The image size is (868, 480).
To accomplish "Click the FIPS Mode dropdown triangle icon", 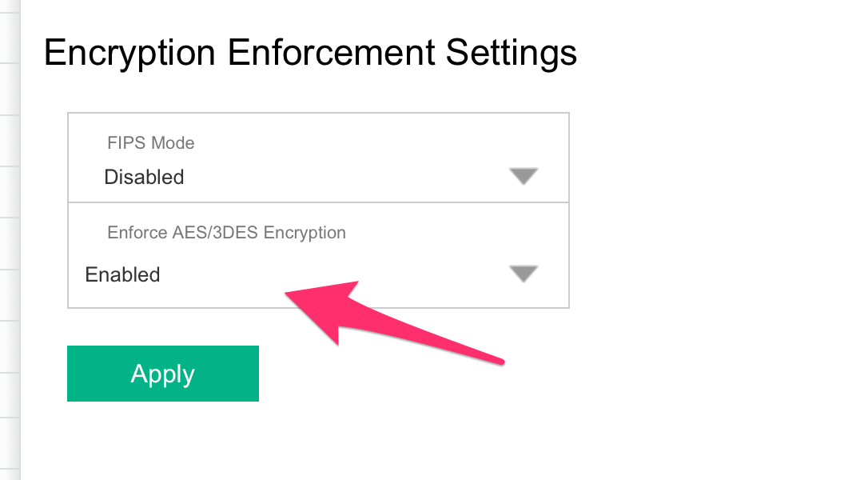I will [x=524, y=176].
